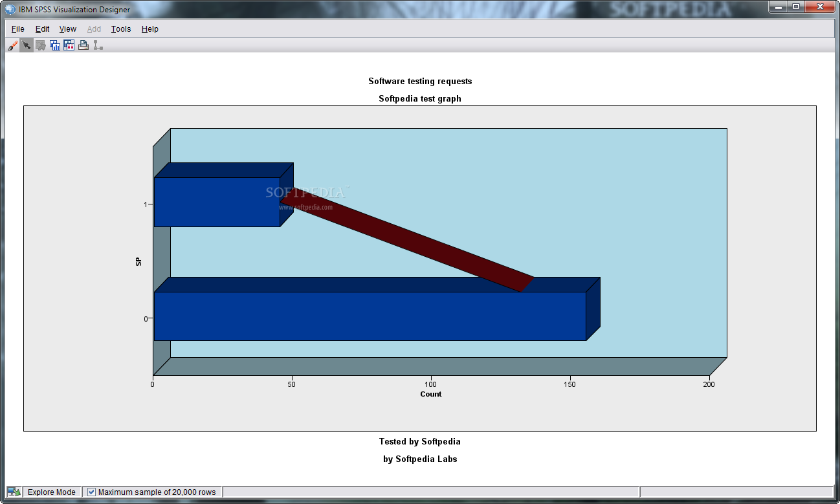The width and height of the screenshot is (840, 504).
Task: Click the Explore Mode status label
Action: coord(52,492)
